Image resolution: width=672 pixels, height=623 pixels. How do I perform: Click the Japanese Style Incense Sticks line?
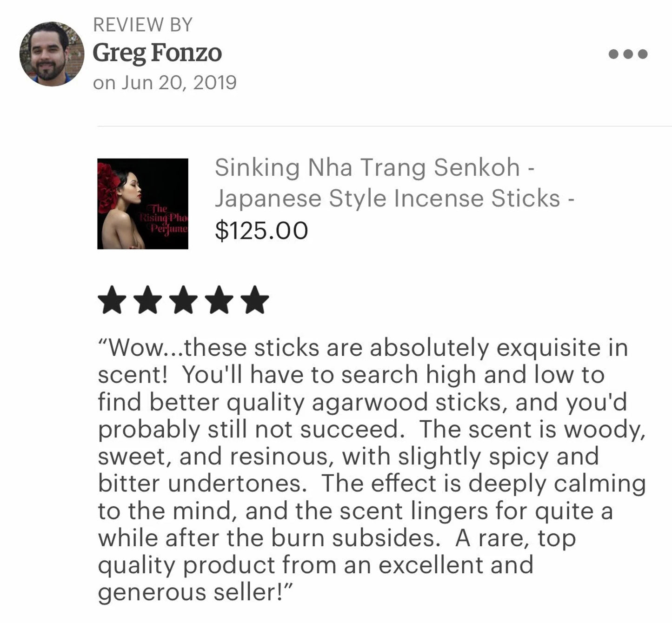tap(394, 199)
